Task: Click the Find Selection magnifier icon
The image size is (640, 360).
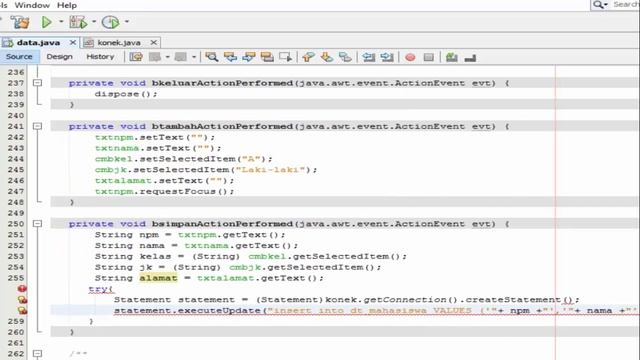Action: pos(211,57)
